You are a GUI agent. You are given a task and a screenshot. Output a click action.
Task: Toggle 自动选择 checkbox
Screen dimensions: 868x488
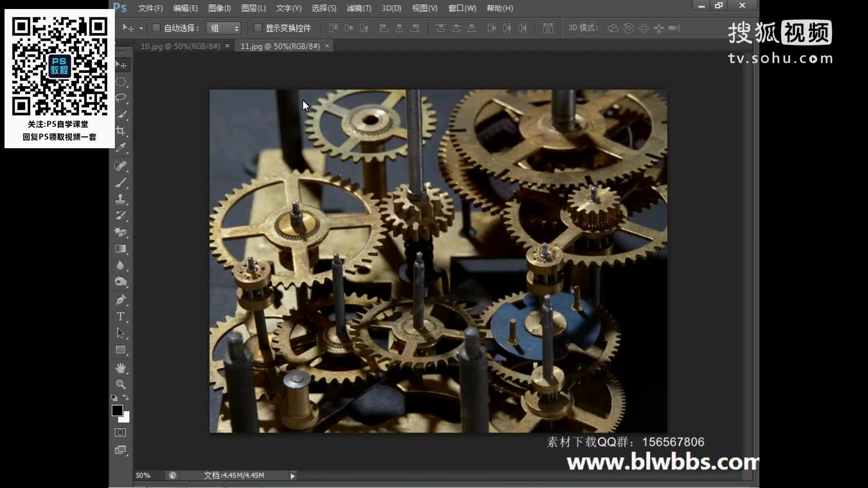pos(156,28)
